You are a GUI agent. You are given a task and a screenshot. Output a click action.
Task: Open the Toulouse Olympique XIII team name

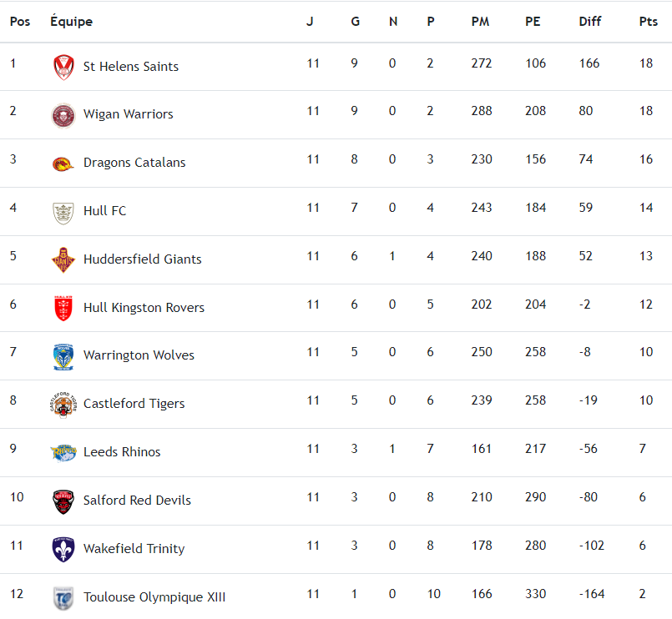click(154, 597)
